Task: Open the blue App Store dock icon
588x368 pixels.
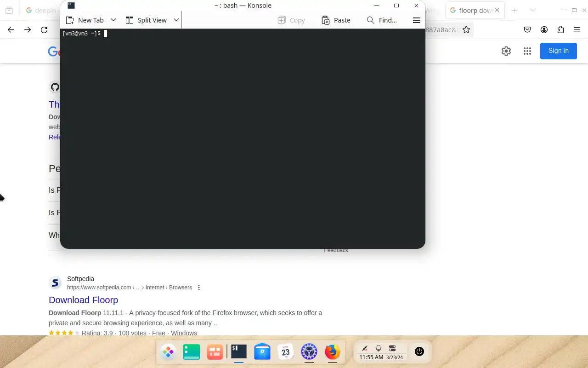Action: [262, 352]
